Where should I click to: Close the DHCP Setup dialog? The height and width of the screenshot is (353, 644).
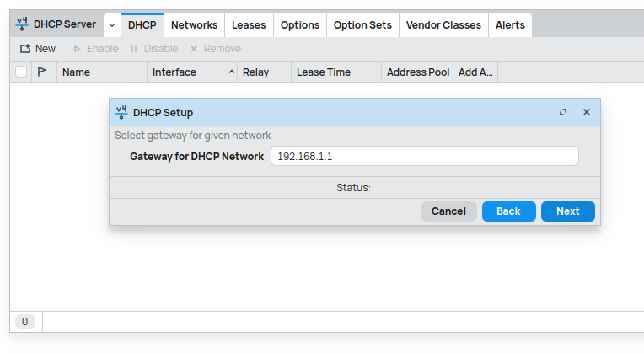pyautogui.click(x=587, y=112)
